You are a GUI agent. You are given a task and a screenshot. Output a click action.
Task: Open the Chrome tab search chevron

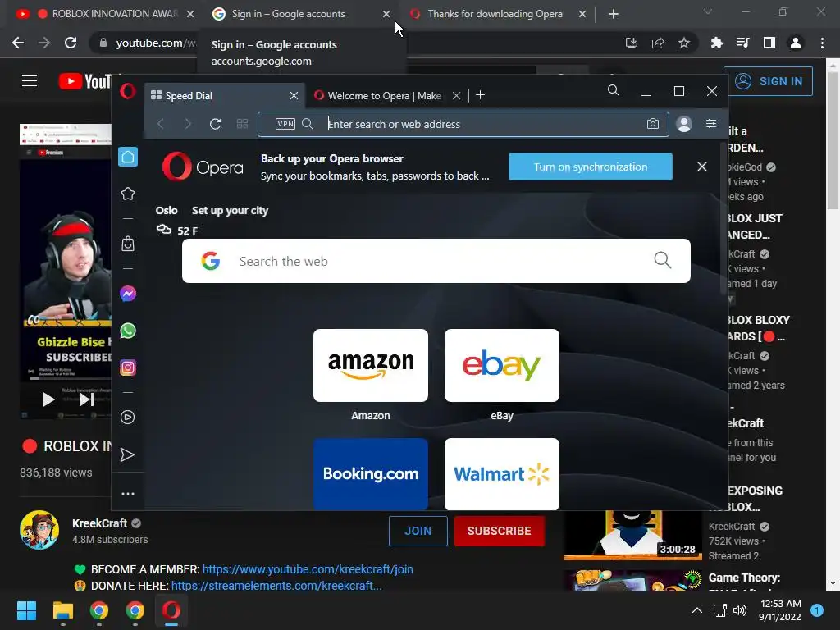tap(708, 11)
